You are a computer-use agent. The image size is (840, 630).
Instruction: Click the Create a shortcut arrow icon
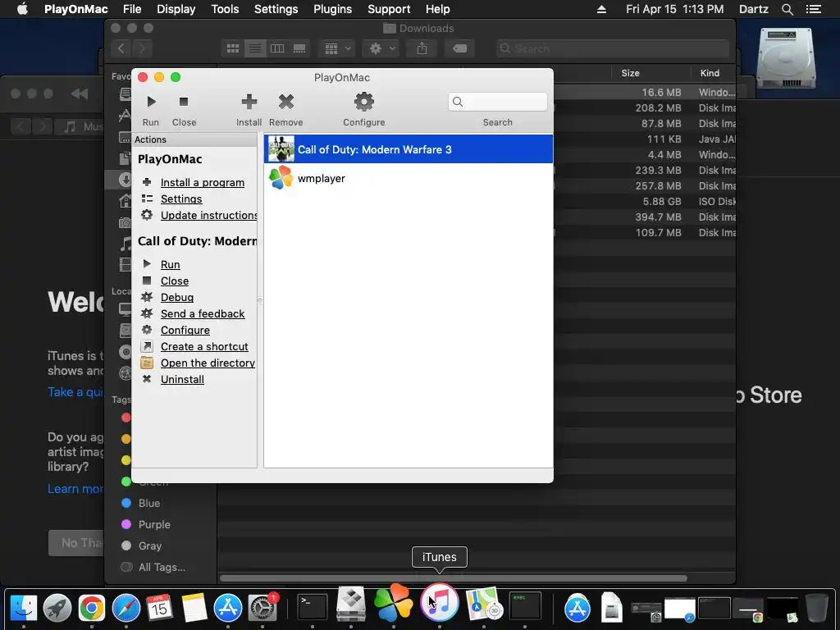click(147, 347)
